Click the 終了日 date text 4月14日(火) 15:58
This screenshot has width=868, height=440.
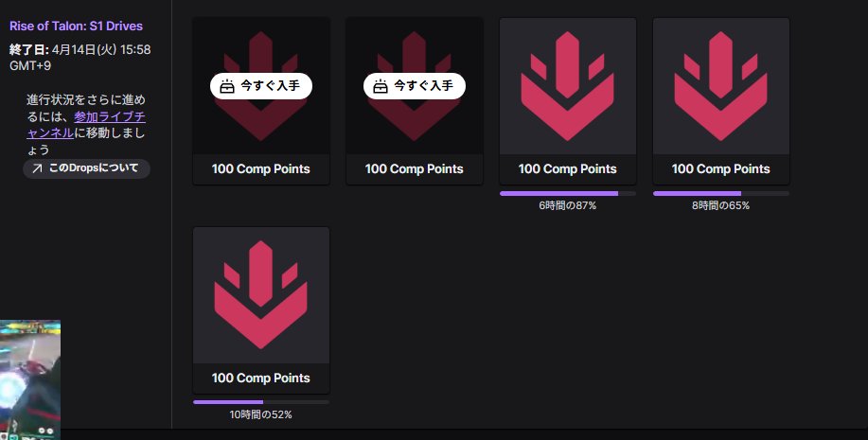(101, 49)
